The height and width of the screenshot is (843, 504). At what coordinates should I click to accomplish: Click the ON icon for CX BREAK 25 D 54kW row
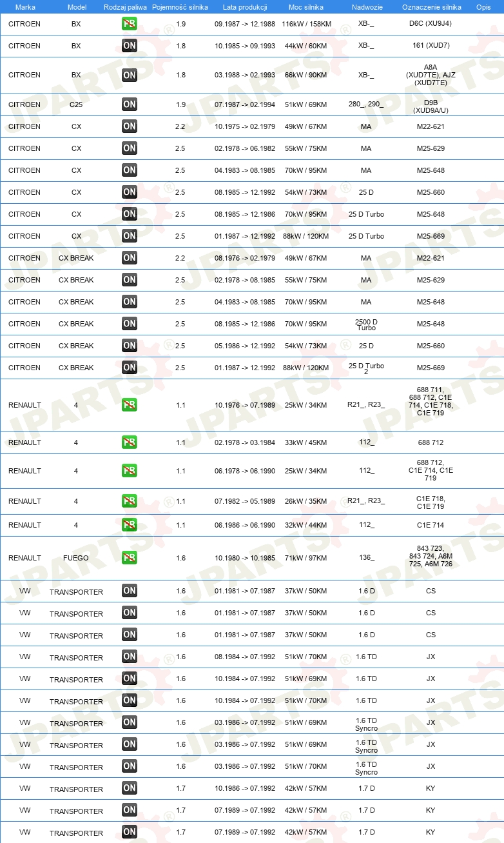pyautogui.click(x=130, y=346)
